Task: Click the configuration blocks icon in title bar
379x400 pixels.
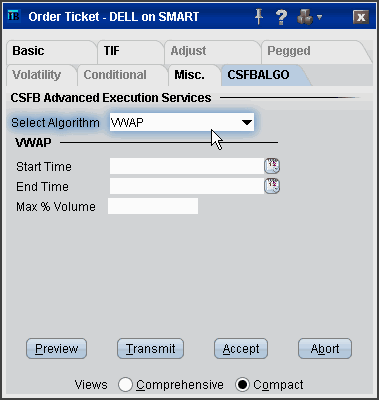Action: 305,17
